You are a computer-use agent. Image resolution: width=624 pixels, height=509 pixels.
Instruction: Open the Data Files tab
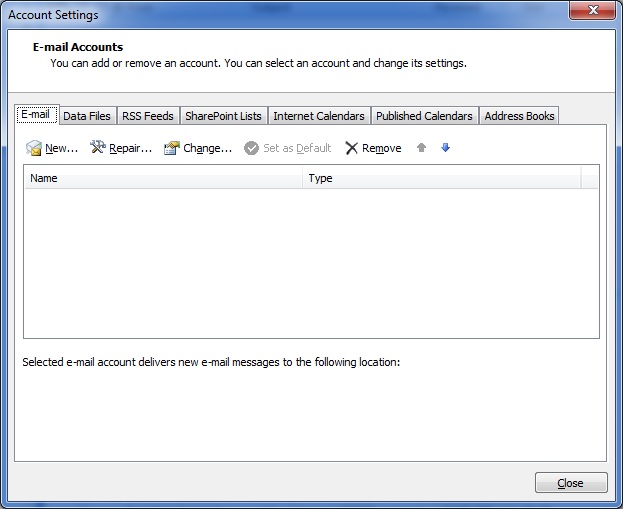tap(87, 116)
